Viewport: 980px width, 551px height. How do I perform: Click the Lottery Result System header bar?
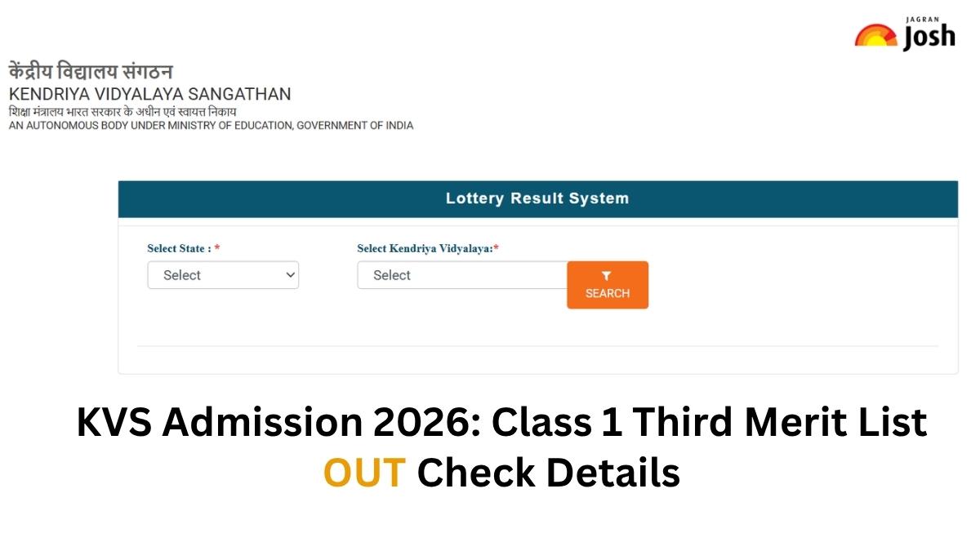(537, 198)
